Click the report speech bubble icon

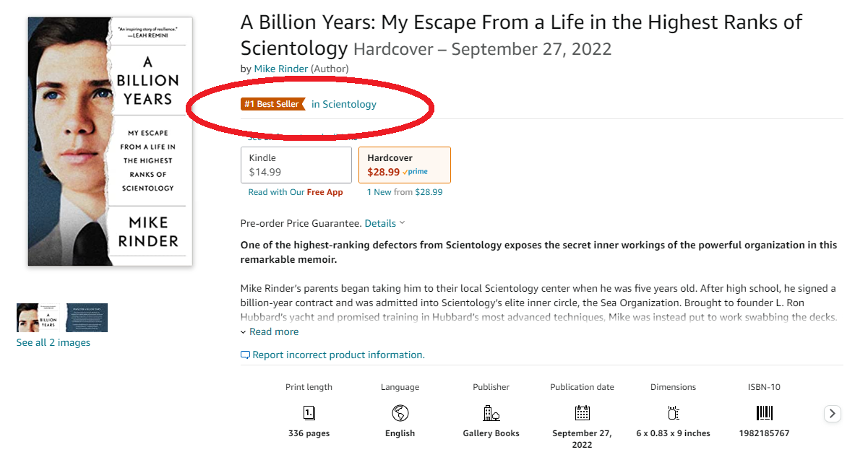pos(245,355)
